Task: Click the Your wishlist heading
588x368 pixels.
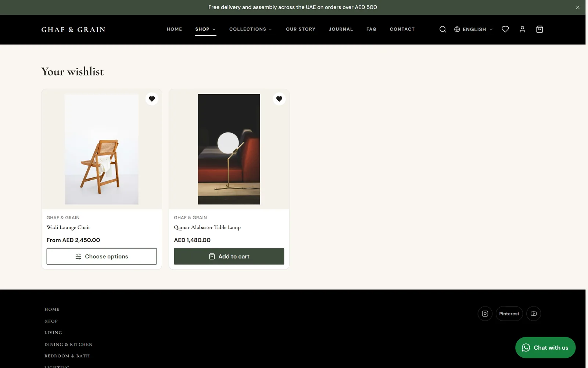Action: coord(72,71)
